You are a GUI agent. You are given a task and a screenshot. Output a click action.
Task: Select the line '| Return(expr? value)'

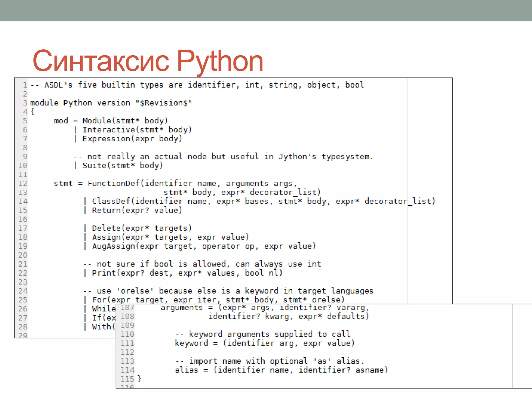pos(133,210)
